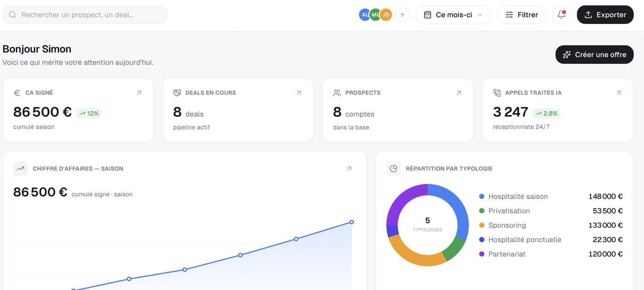Click the 148 000 € typology value

click(605, 196)
